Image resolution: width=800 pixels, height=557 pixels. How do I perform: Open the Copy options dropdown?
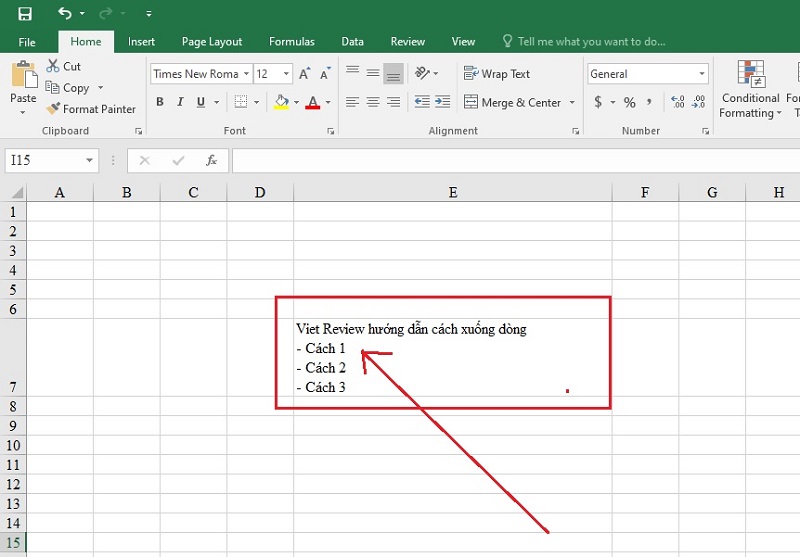[x=101, y=88]
